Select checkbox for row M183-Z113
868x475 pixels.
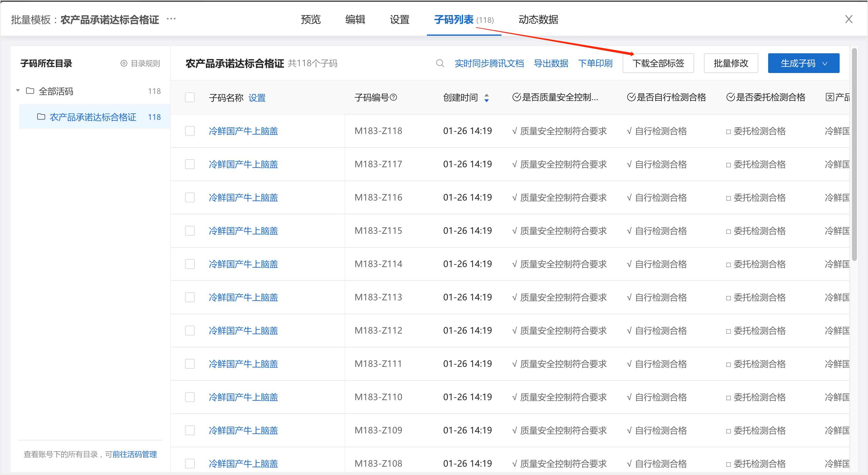tap(190, 297)
